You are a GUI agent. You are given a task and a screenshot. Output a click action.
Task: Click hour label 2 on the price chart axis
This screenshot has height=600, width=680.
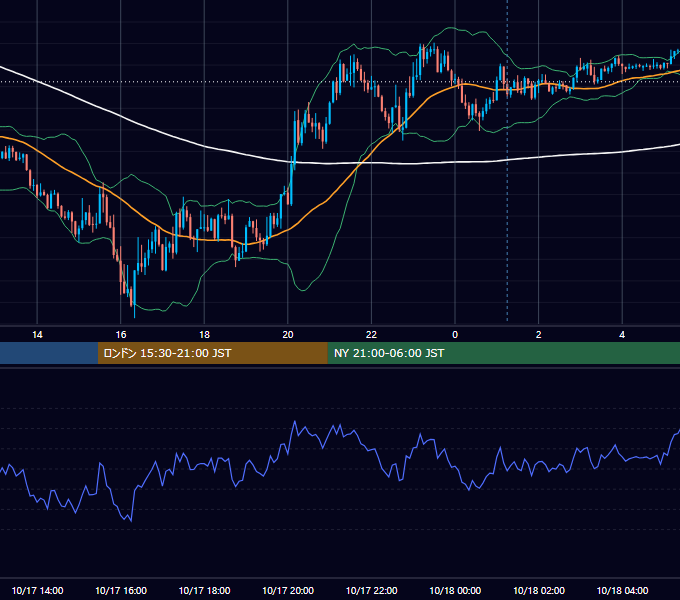pyautogui.click(x=539, y=335)
